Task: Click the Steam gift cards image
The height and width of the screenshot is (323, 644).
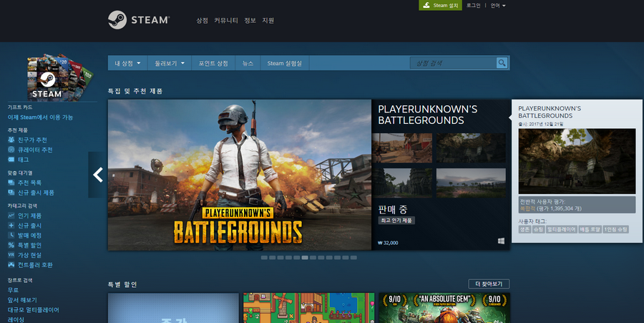Action: point(60,77)
